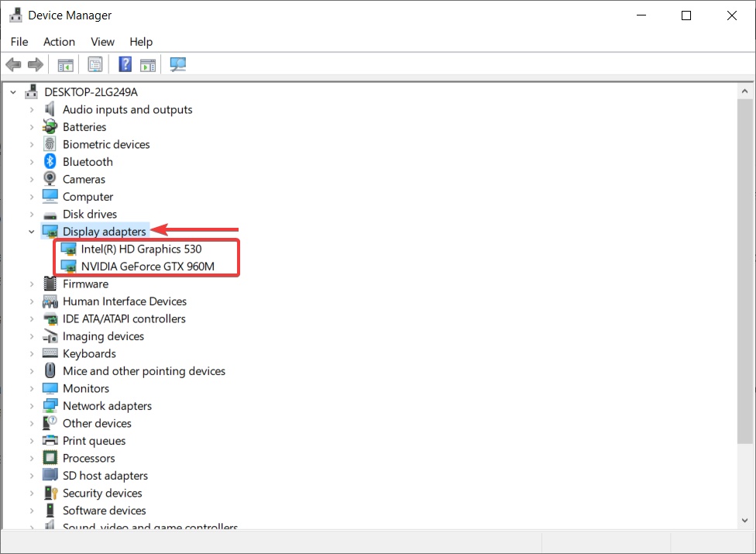Open the Properties toolbar icon
The image size is (756, 554).
95,64
